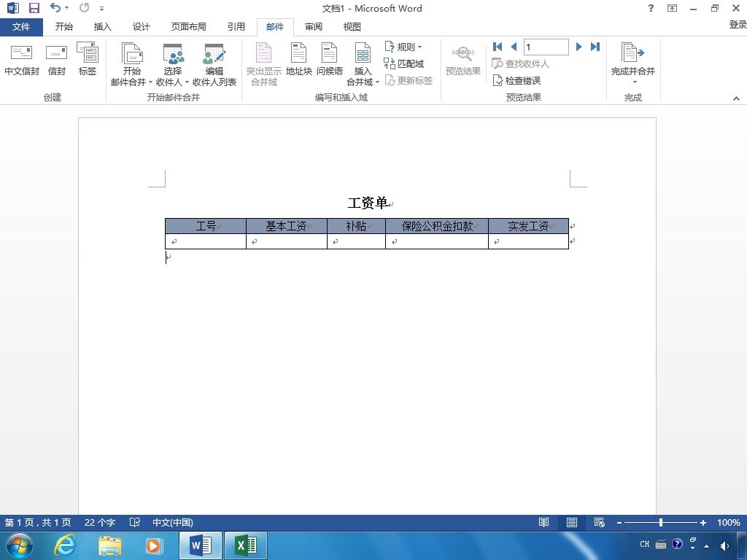Click page count 第1页,共1页 in the status bar

pos(38,522)
